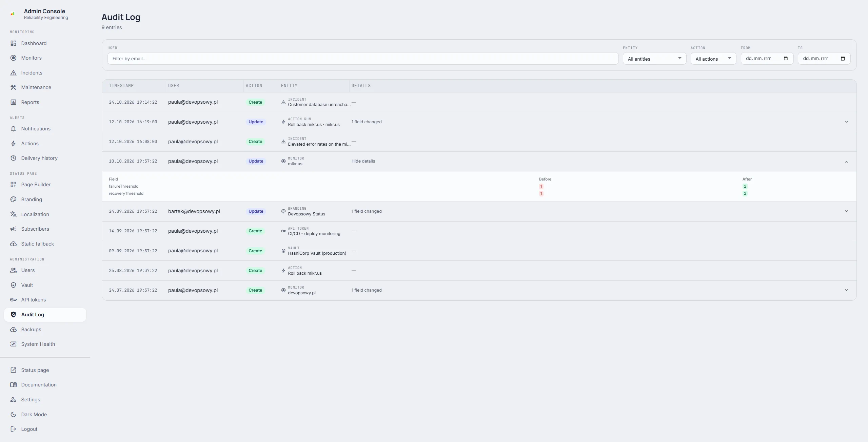
Task: Open the Dashboard icon in sidebar
Action: (x=13, y=43)
